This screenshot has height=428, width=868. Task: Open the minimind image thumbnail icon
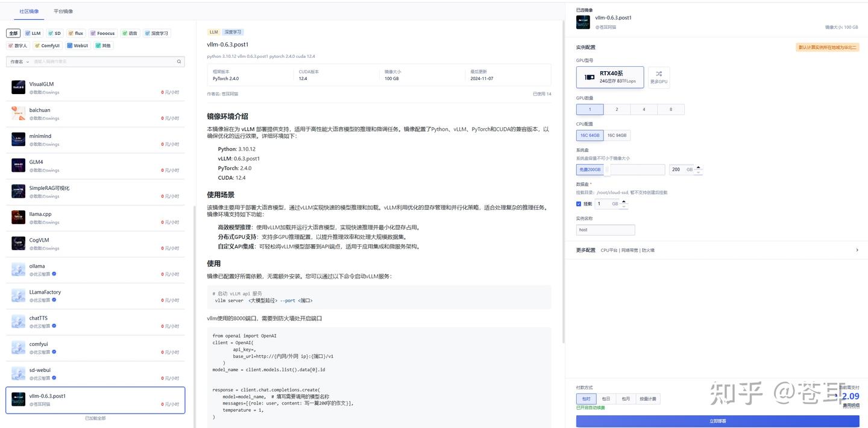(18, 139)
